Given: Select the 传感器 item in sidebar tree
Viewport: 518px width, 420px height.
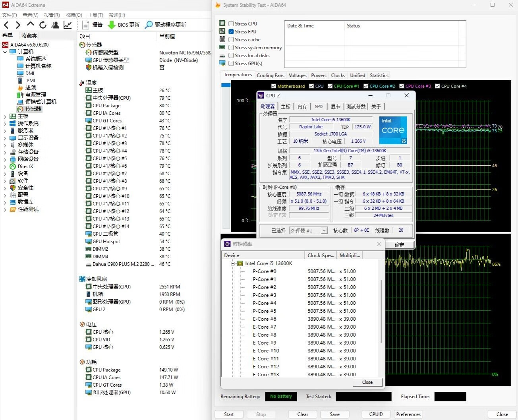Looking at the screenshot, I should [x=33, y=109].
